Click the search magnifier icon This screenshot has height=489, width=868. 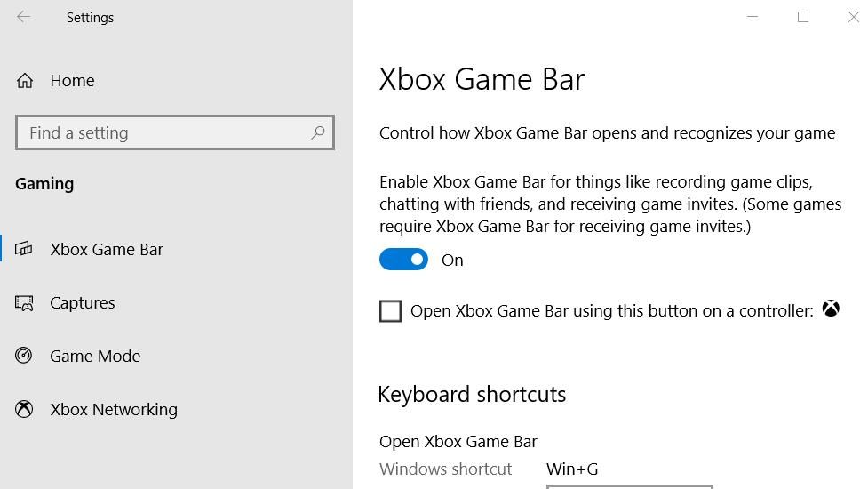click(317, 132)
